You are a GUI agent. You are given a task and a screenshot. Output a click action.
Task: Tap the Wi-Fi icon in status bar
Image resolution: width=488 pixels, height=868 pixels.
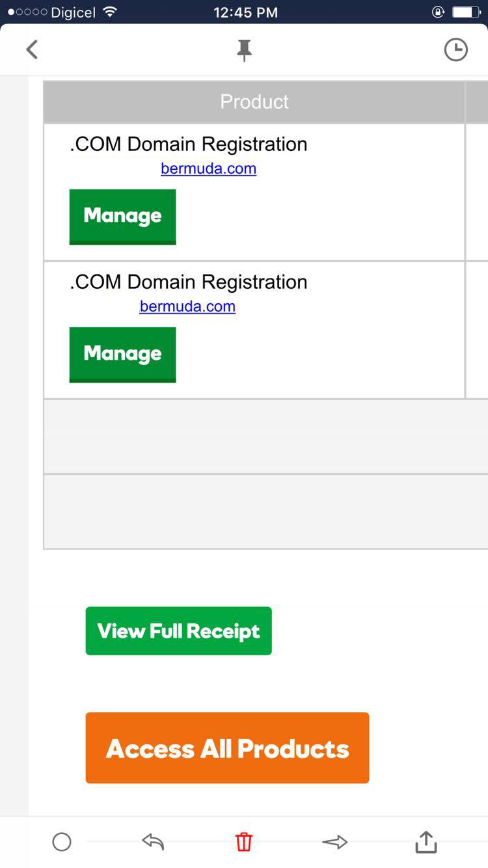click(x=110, y=12)
